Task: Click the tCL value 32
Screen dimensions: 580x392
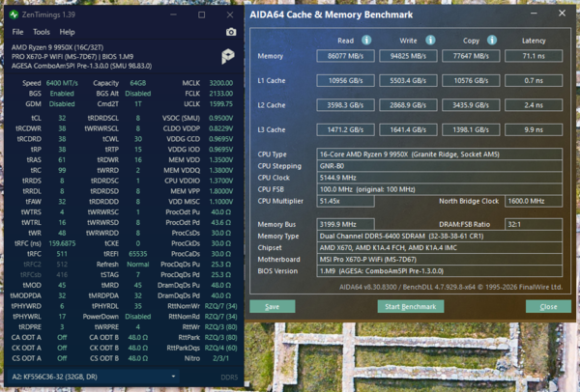Action: (x=62, y=118)
